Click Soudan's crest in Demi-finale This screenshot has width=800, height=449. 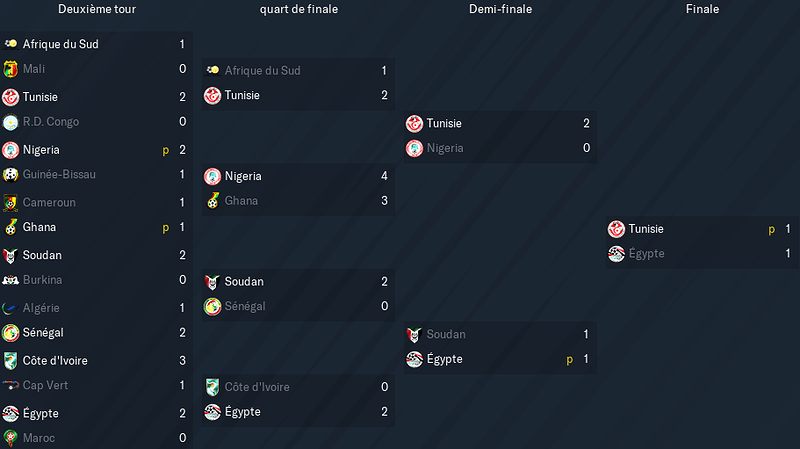[x=414, y=335]
